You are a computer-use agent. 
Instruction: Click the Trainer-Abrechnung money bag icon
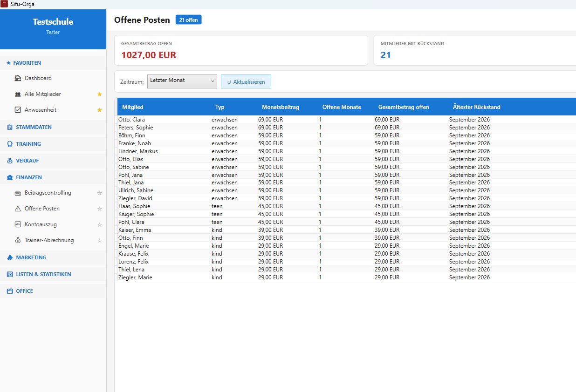point(18,240)
